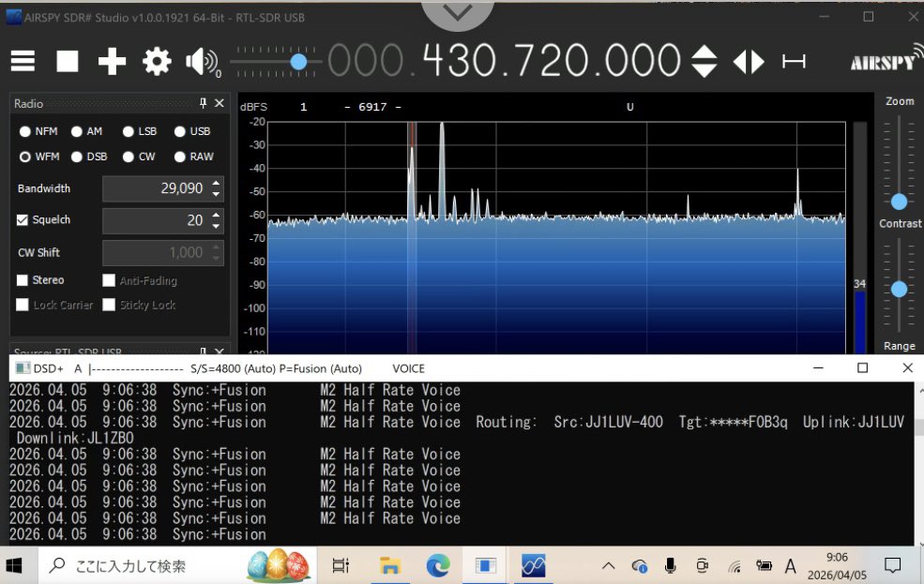Add a new slice with plus icon
The image size is (924, 584).
click(x=112, y=61)
